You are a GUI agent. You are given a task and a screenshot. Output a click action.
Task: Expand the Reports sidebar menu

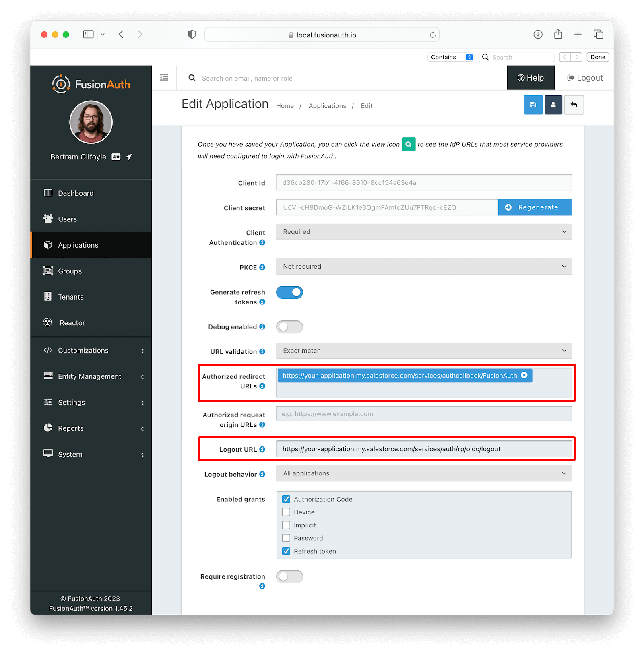91,428
